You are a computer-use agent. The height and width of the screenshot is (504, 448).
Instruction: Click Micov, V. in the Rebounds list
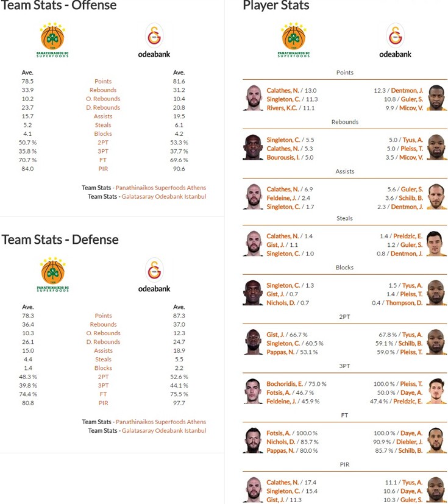point(412,157)
